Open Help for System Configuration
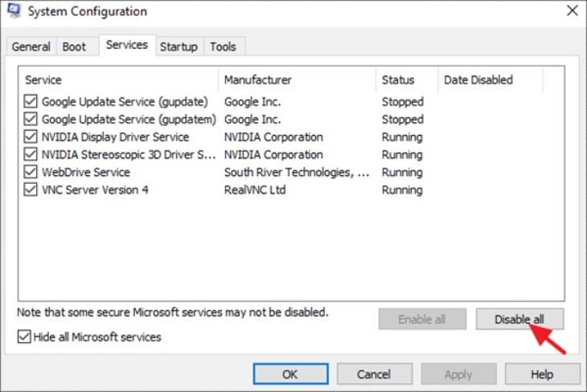Screen dimensions: 587x392 coord(542,374)
